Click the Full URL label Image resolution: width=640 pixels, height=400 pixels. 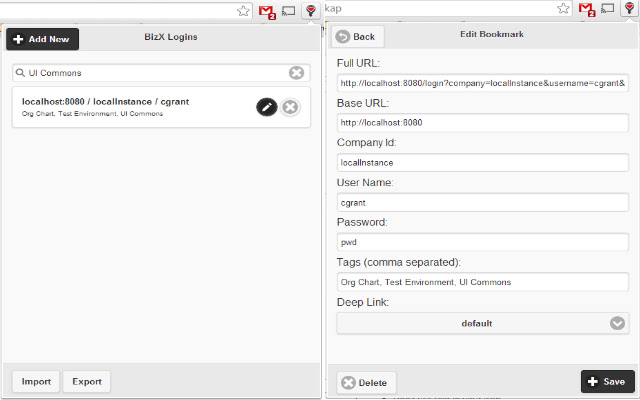[x=358, y=63]
